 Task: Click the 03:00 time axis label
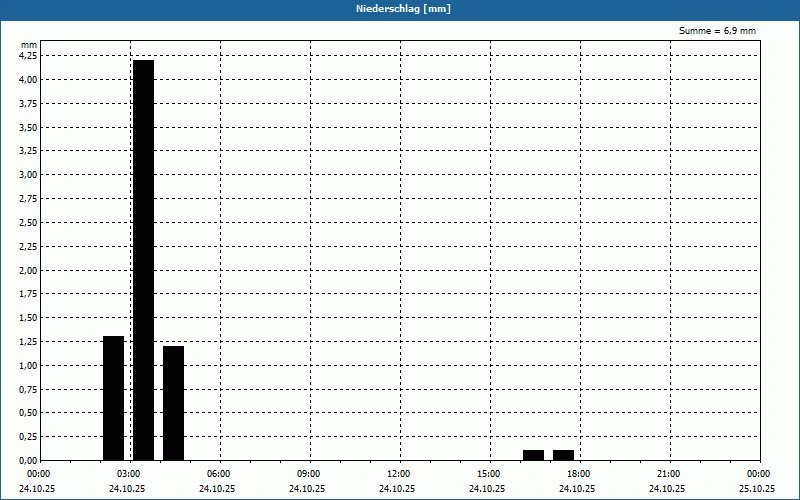(128, 474)
